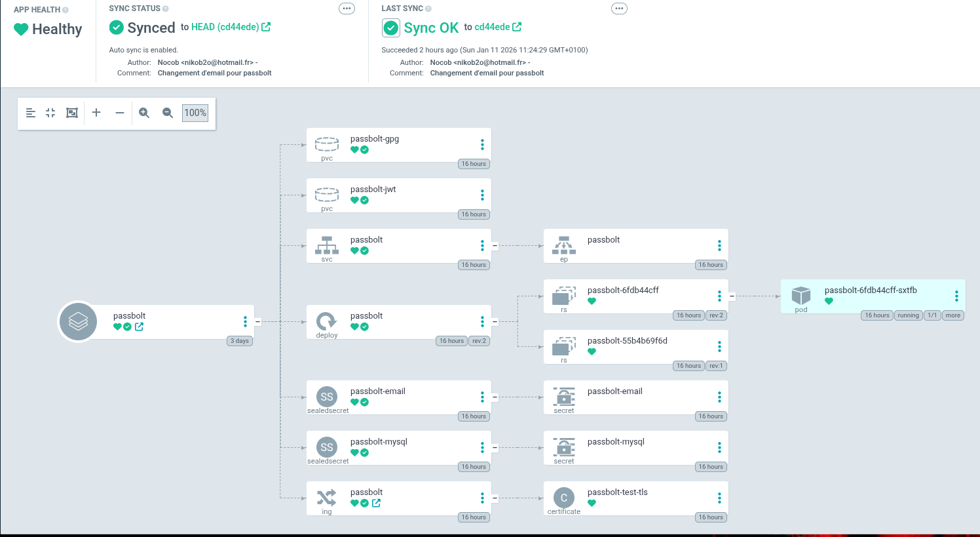Collapse children of passbolt-6fdb44cff replicaset
Viewport: 980px width, 537px height.
pos(732,296)
